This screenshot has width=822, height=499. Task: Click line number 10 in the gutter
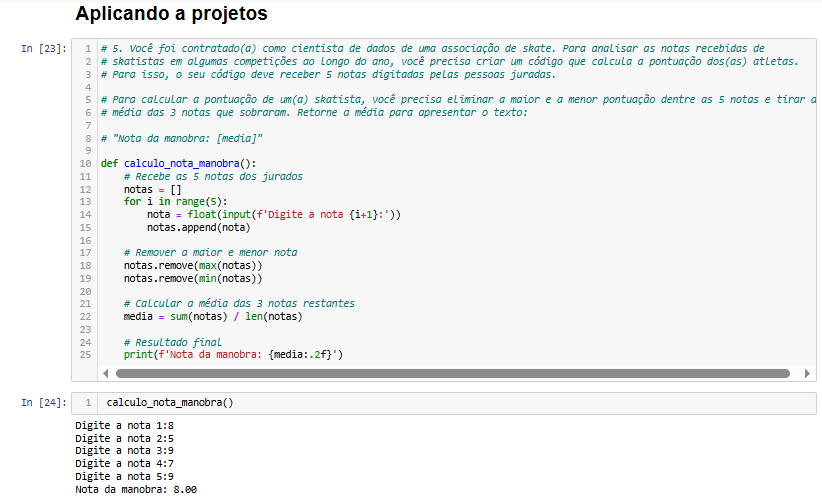[x=85, y=164]
